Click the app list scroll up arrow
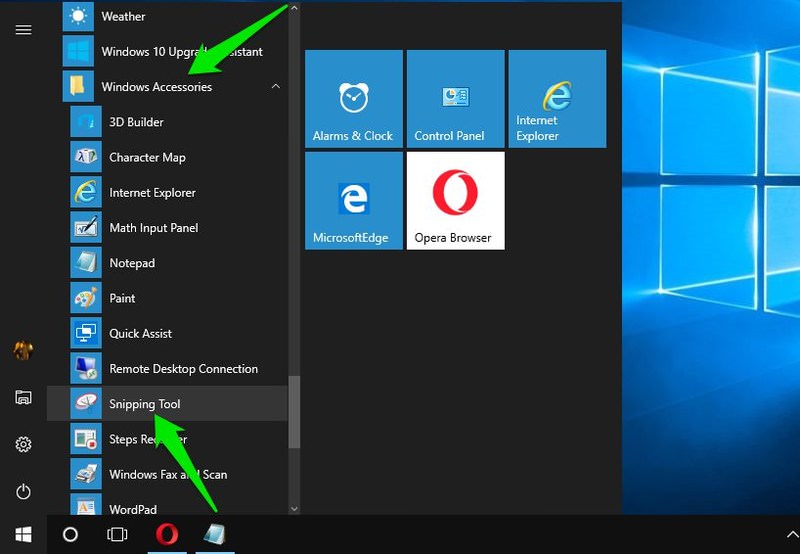Image resolution: width=800 pixels, height=554 pixels. tap(294, 8)
